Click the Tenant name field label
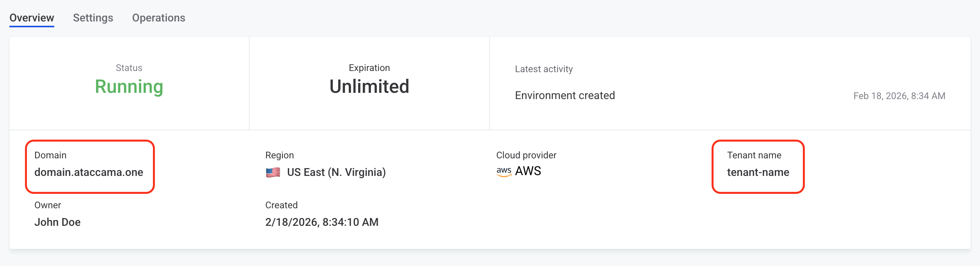Image resolution: width=980 pixels, height=266 pixels. click(754, 155)
